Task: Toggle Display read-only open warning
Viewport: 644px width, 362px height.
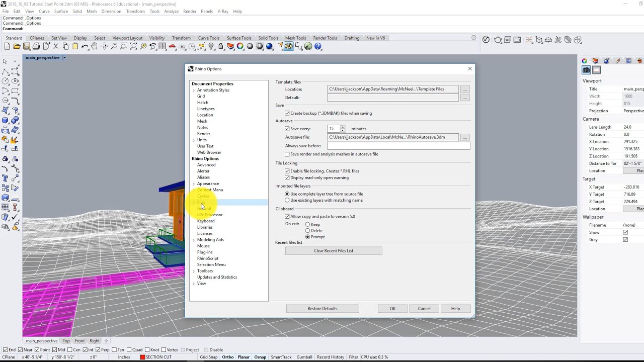Action: pos(287,177)
